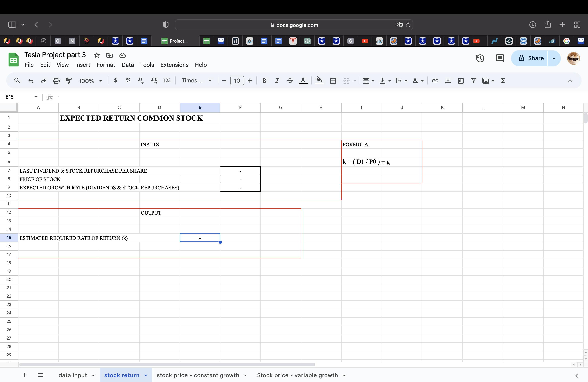Insert a link via toolbar icon

point(435,81)
